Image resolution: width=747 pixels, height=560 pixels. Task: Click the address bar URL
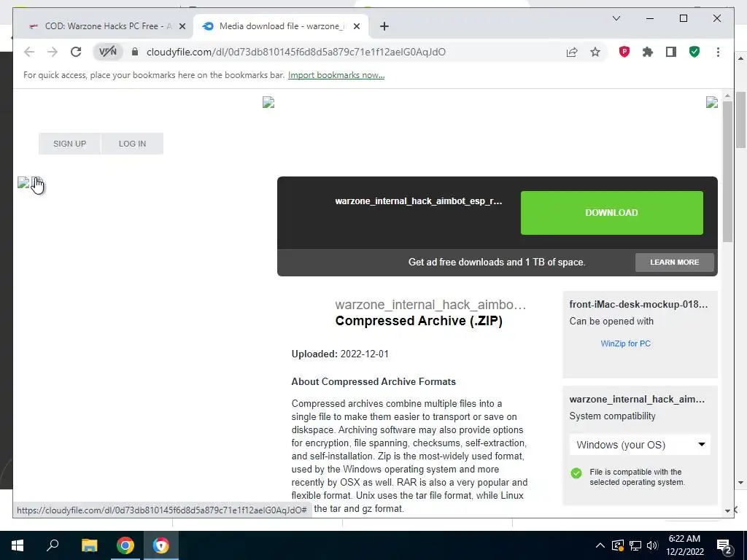[x=296, y=52]
